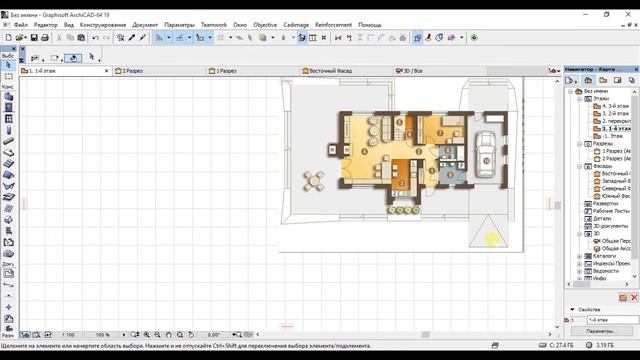Toggle the highlighted blue icon before the stamp
Viewport: 640px width, 360px height.
(x=417, y=38)
